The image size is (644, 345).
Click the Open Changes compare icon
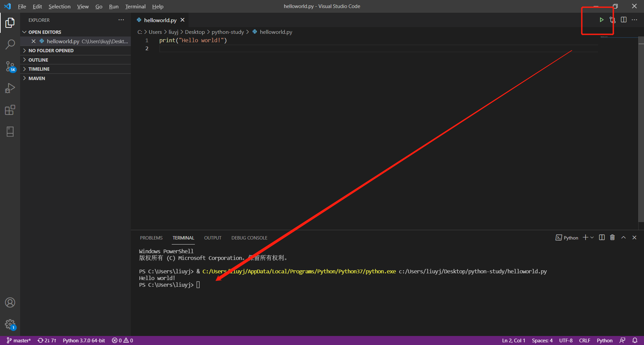[x=612, y=20]
